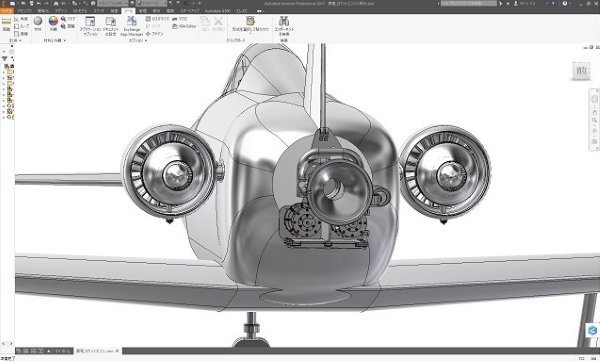600x362 pixels.
Task: Expand the Measure panel dropdown arrow
Action: click(x=20, y=40)
